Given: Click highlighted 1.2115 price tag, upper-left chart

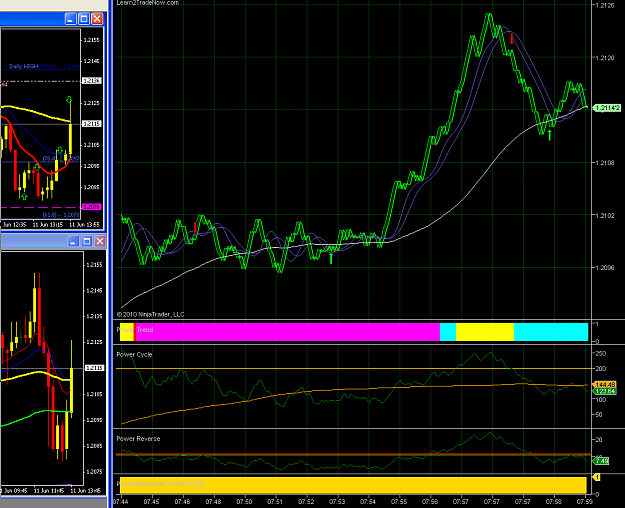Looking at the screenshot, I should click(x=92, y=124).
